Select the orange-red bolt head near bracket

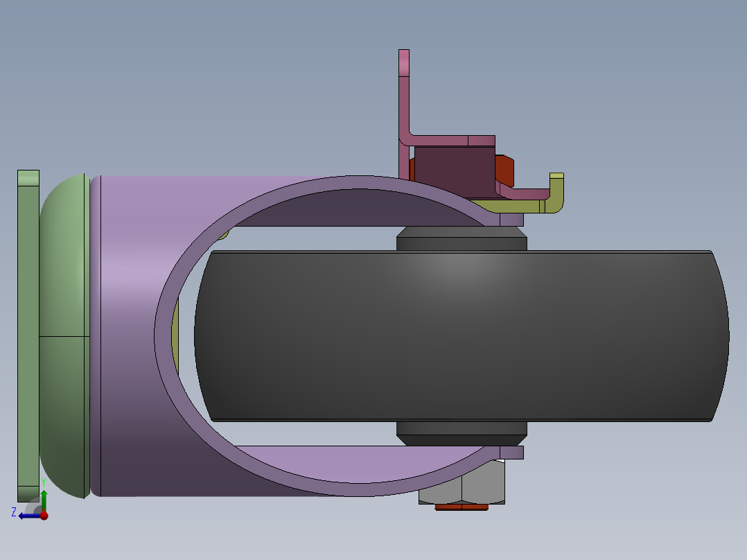(x=504, y=170)
